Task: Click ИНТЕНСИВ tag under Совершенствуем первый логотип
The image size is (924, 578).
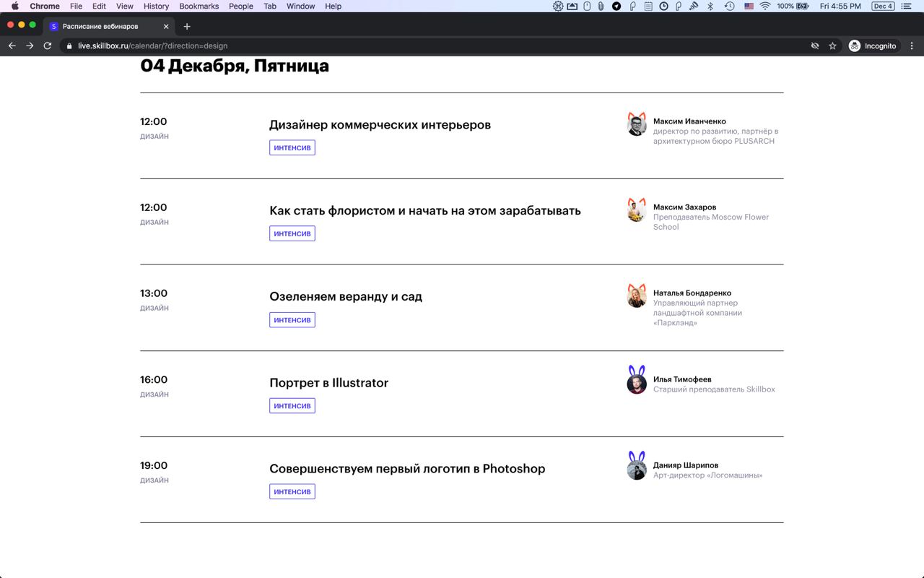Action: point(292,491)
